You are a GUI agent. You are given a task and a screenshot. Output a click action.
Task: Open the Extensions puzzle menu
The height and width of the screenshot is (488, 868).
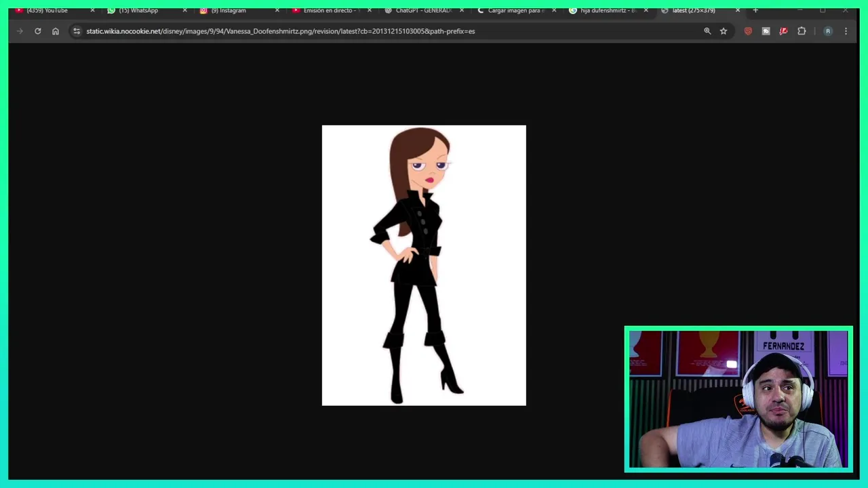802,31
